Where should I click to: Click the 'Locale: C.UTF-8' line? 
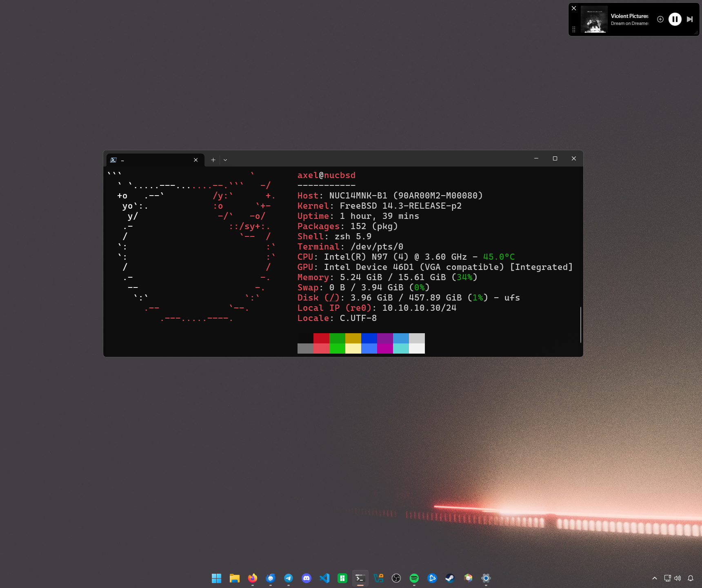coord(337,318)
